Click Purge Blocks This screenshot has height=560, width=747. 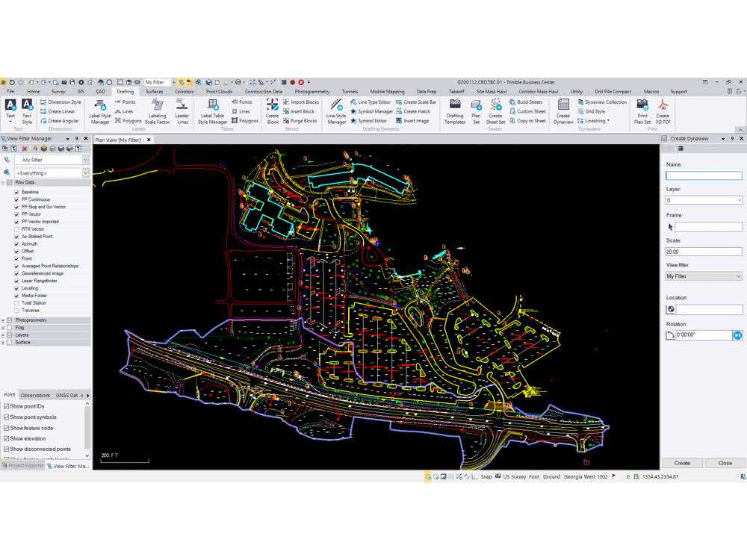pos(300,121)
